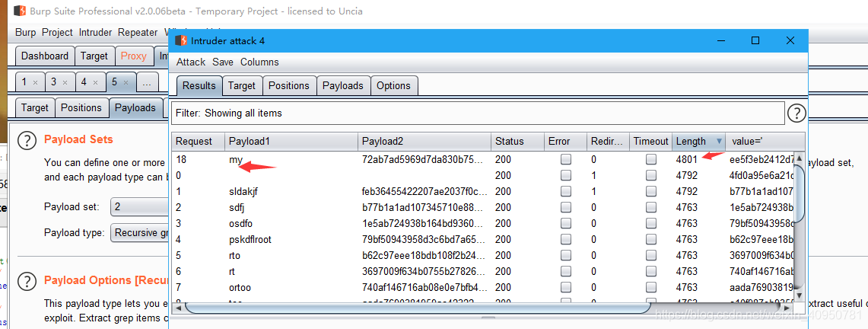868x329 pixels.
Task: Toggle Timeout checkbox for request 5
Action: coord(651,256)
